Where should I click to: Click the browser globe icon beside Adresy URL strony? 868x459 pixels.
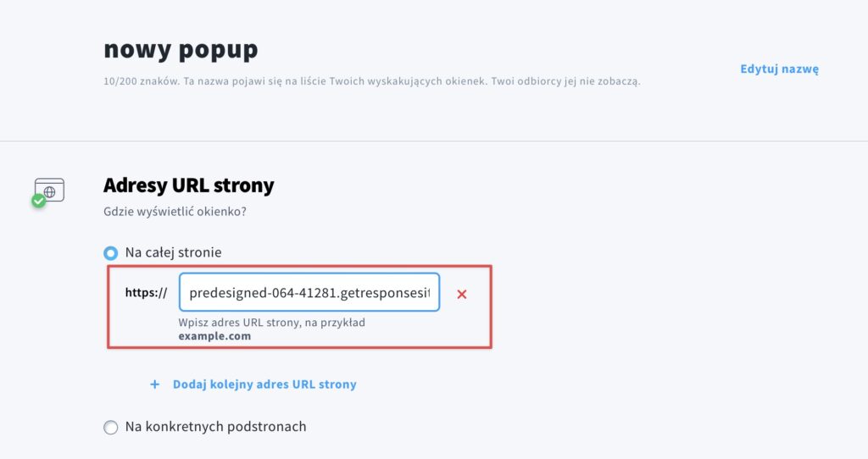50,191
